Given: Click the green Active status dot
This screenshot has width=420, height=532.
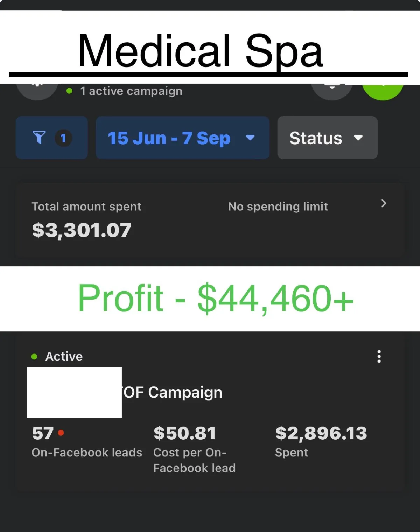Looking at the screenshot, I should tap(34, 357).
